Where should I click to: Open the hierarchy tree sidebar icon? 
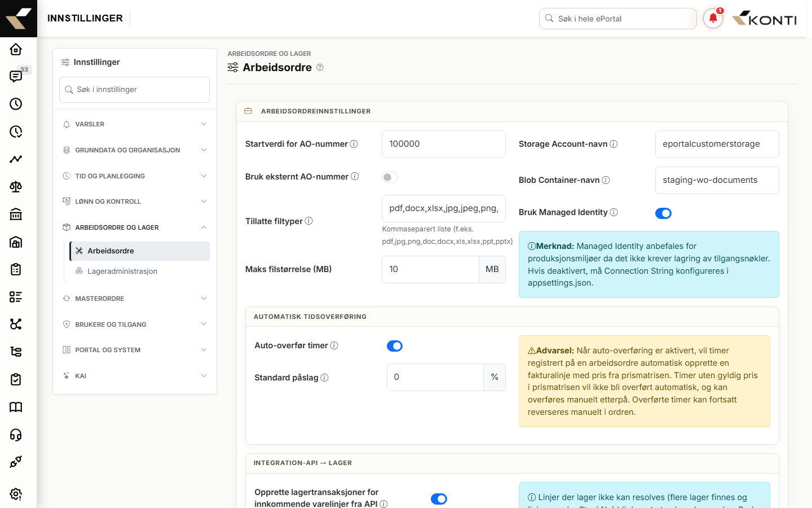click(x=16, y=352)
